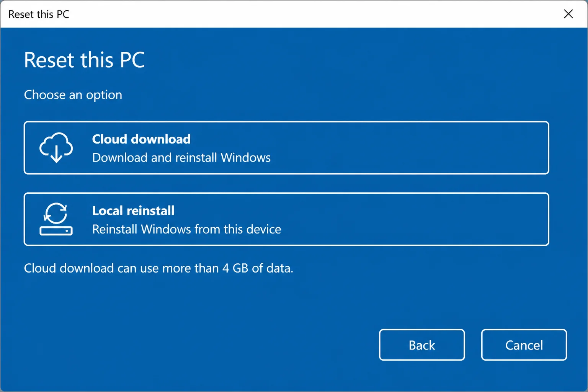Click the 4 GB data usage note
Screen dimensions: 588x392
158,268
